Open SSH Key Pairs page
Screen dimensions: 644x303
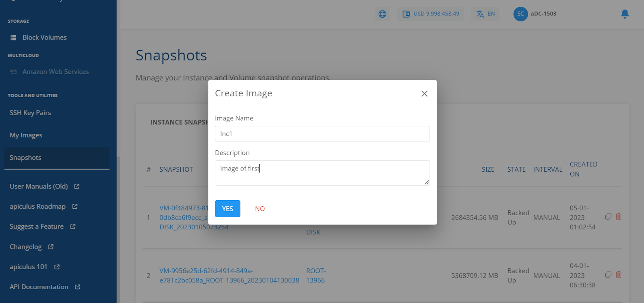point(30,113)
